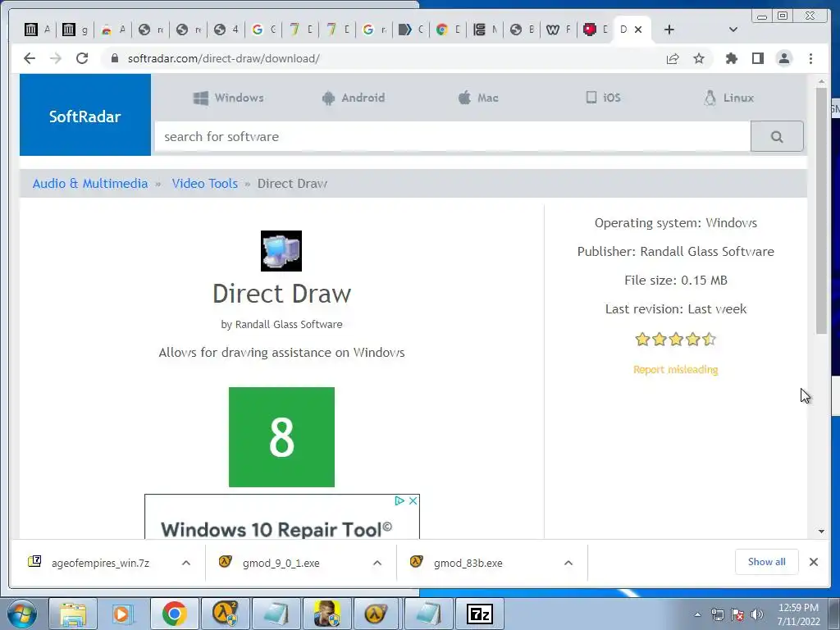Open the Chrome three-dot menu
The image size is (840, 630).
coord(810,58)
